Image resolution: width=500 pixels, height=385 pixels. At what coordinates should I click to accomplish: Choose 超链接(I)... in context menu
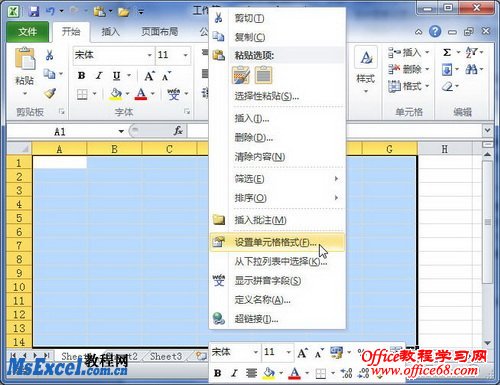click(277, 319)
